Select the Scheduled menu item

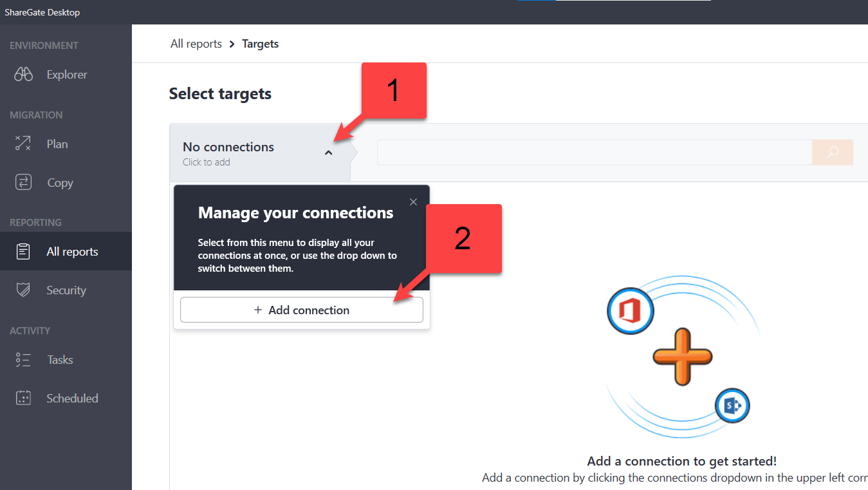(72, 399)
